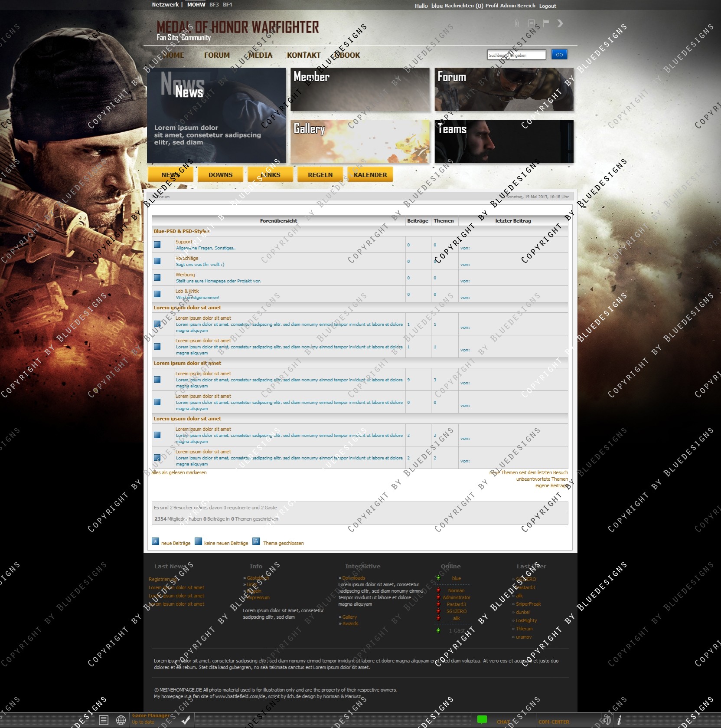The height and width of the screenshot is (728, 721).
Task: Open the Member tile thumbnail
Action: click(x=360, y=89)
